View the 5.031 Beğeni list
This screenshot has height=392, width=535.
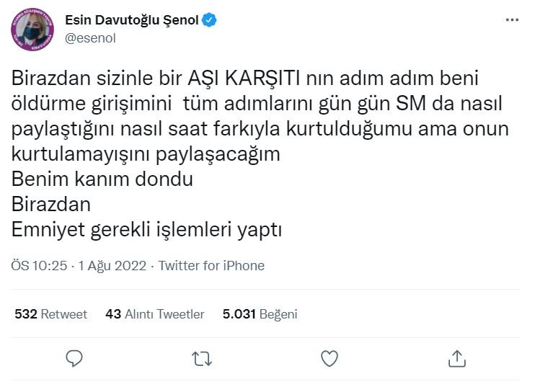coord(260,314)
